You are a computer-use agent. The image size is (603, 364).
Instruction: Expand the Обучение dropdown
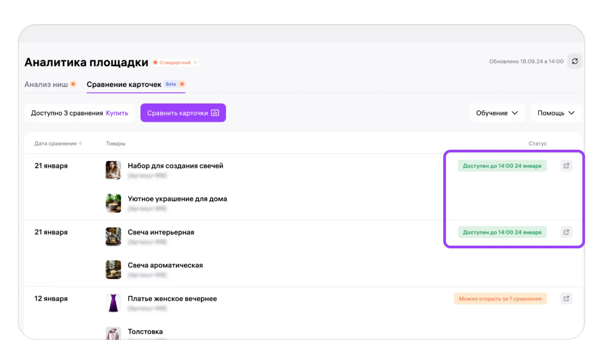pos(497,113)
